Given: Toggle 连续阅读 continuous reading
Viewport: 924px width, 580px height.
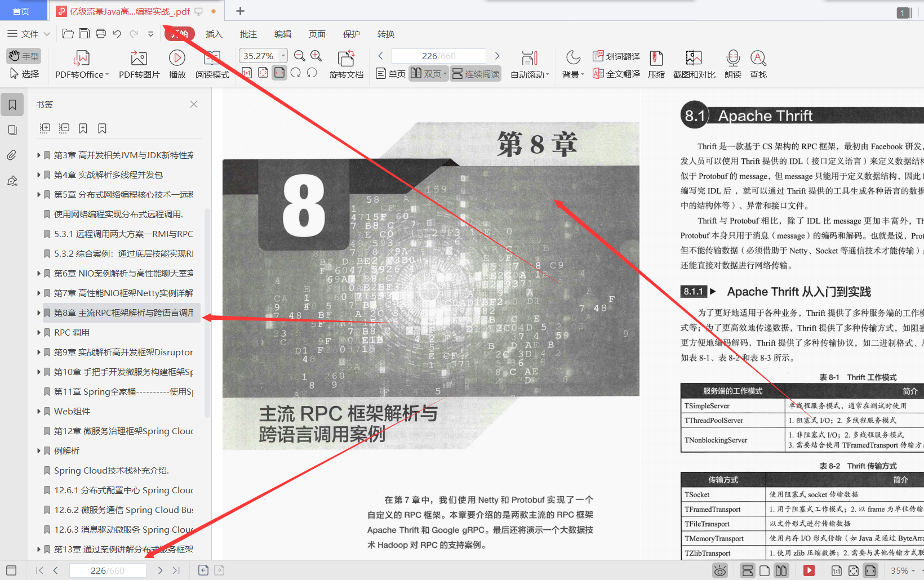Looking at the screenshot, I should 476,74.
